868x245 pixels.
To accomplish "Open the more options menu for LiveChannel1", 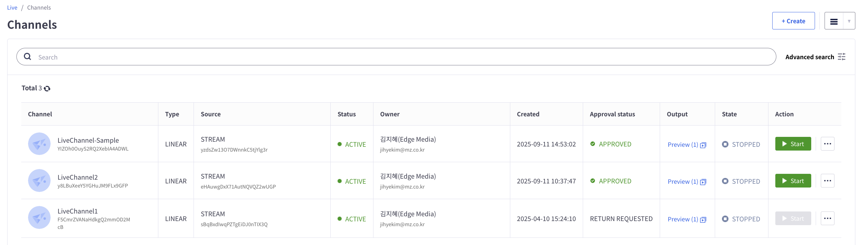I will tap(827, 218).
